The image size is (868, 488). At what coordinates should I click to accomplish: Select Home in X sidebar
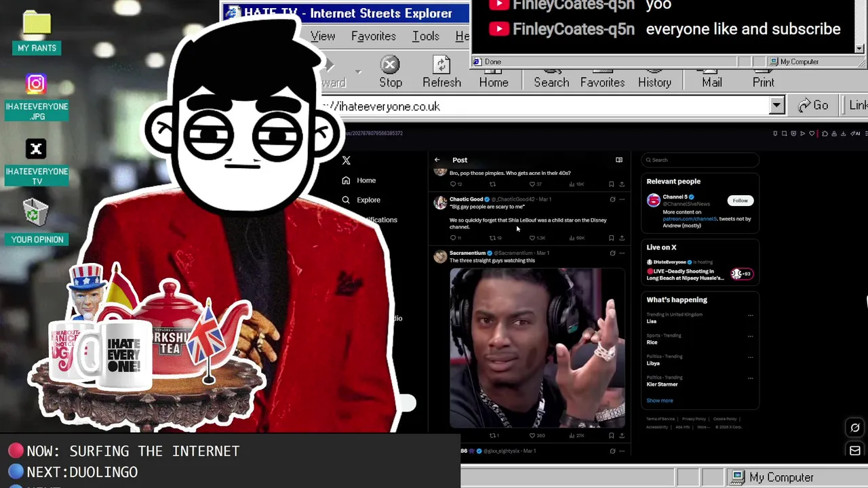coord(359,180)
